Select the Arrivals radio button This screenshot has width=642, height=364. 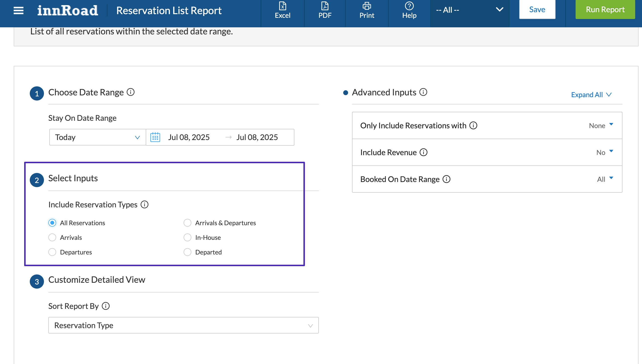click(x=52, y=237)
